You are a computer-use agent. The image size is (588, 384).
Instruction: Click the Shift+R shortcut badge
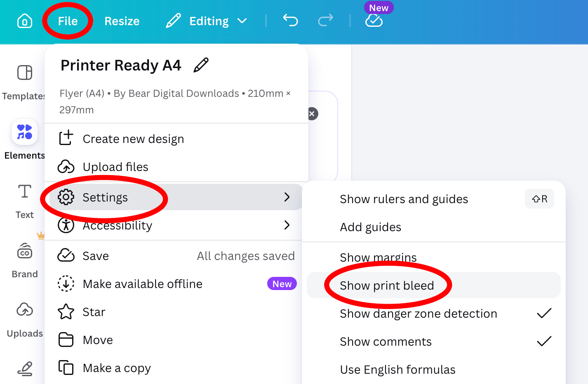pos(539,199)
